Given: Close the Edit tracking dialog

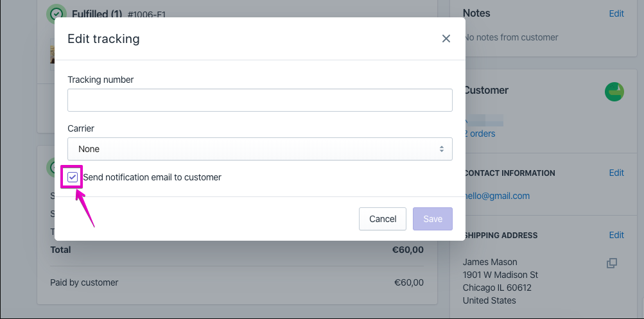Looking at the screenshot, I should coord(446,39).
